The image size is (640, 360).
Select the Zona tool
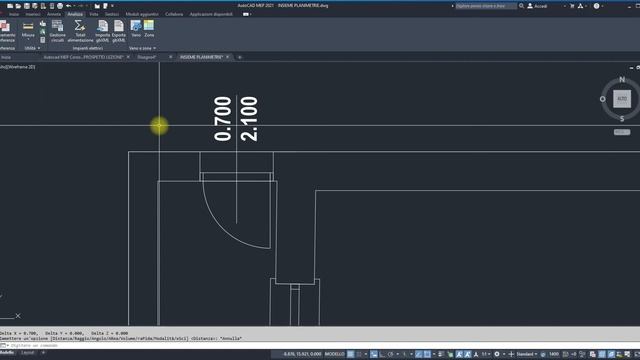coord(149,29)
